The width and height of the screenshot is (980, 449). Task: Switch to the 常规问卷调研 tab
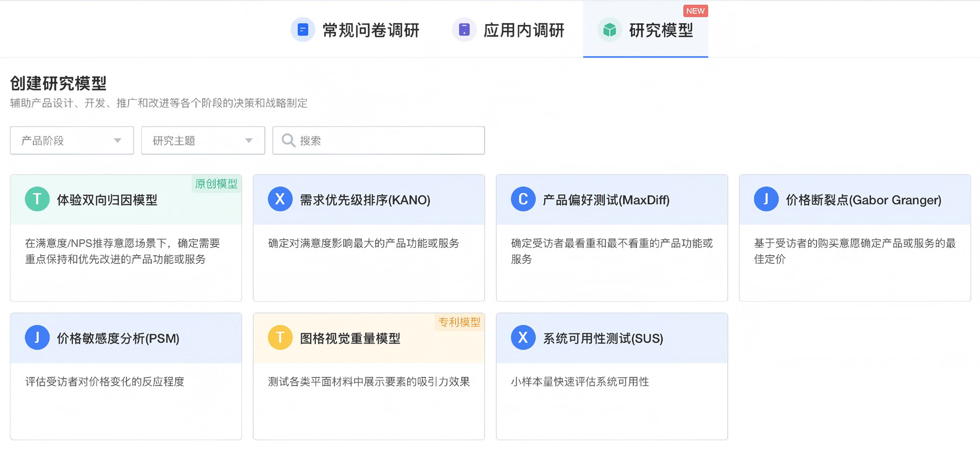tap(356, 30)
